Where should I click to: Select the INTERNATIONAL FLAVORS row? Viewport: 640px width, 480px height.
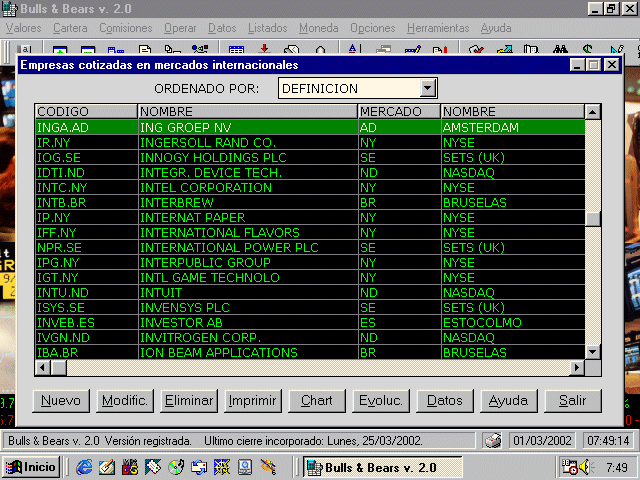pyautogui.click(x=310, y=233)
